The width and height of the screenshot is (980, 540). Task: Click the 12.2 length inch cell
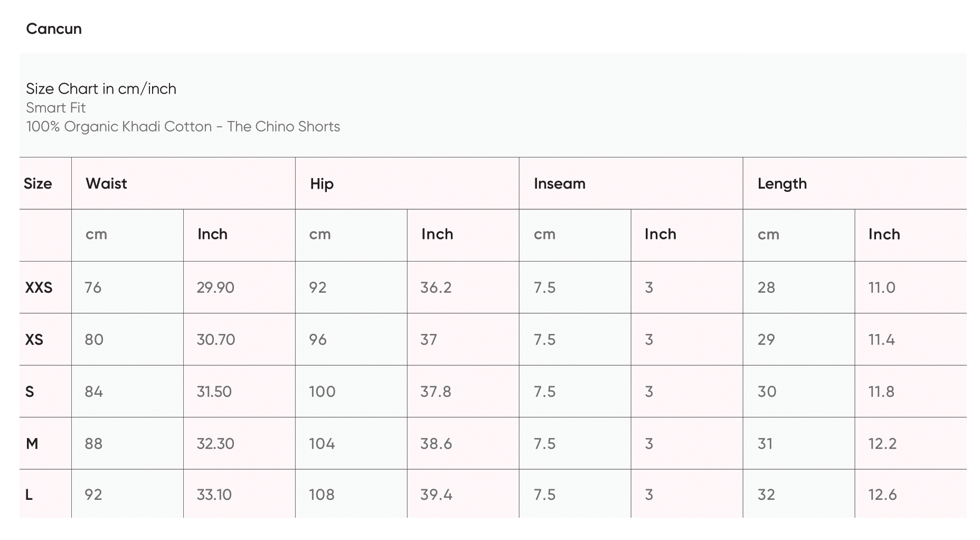(x=882, y=443)
